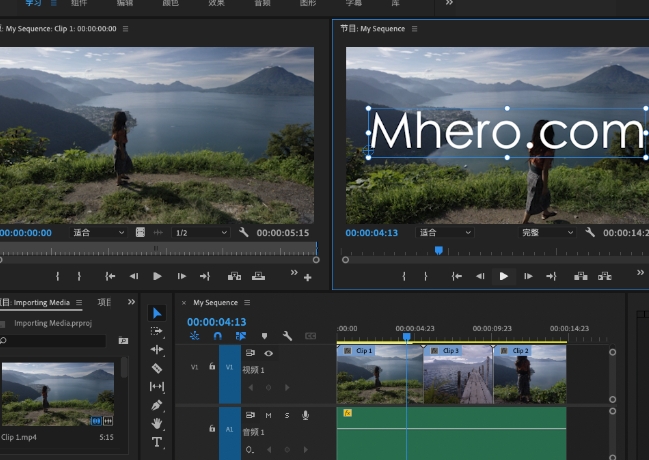The height and width of the screenshot is (460, 649).
Task: Click Extract button in Program monitor
Action: coord(605,276)
